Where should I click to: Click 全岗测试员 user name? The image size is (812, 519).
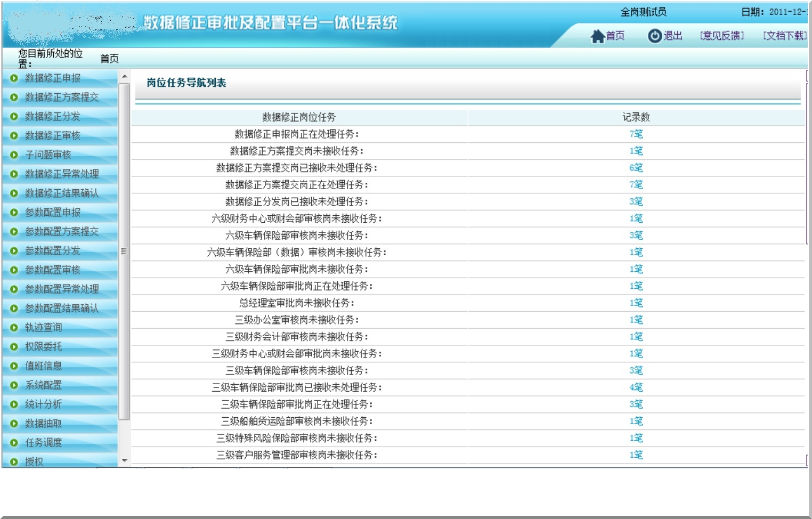[x=644, y=12]
